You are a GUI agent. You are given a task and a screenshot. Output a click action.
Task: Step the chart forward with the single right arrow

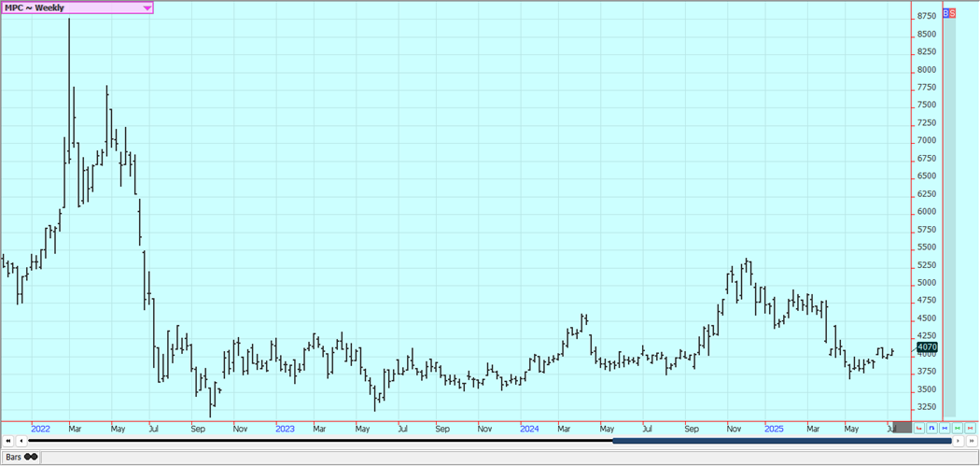pos(959,441)
